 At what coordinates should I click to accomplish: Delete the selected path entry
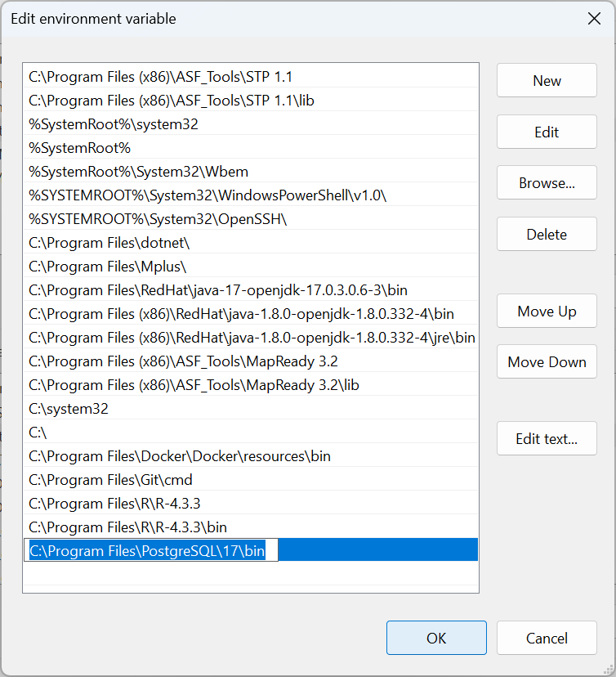[x=547, y=234]
